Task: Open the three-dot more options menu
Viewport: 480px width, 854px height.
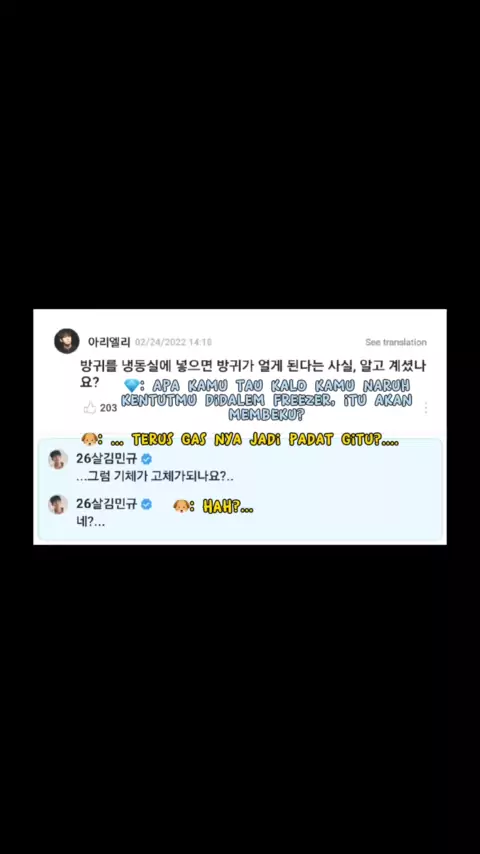Action: coord(426,408)
